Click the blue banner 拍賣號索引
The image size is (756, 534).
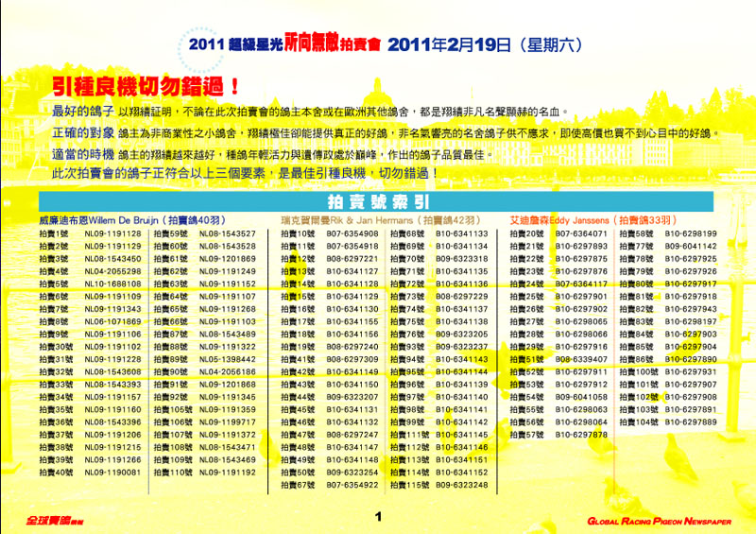tap(376, 201)
